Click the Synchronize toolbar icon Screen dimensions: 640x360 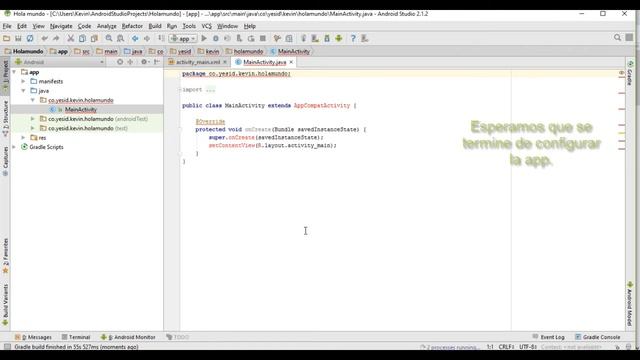30,38
